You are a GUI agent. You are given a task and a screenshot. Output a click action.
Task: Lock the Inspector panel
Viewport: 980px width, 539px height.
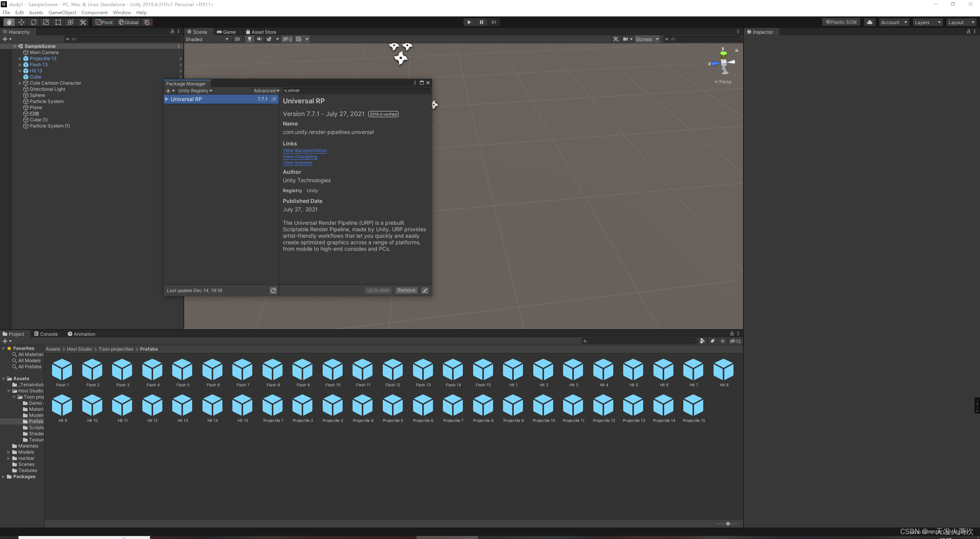[969, 32]
